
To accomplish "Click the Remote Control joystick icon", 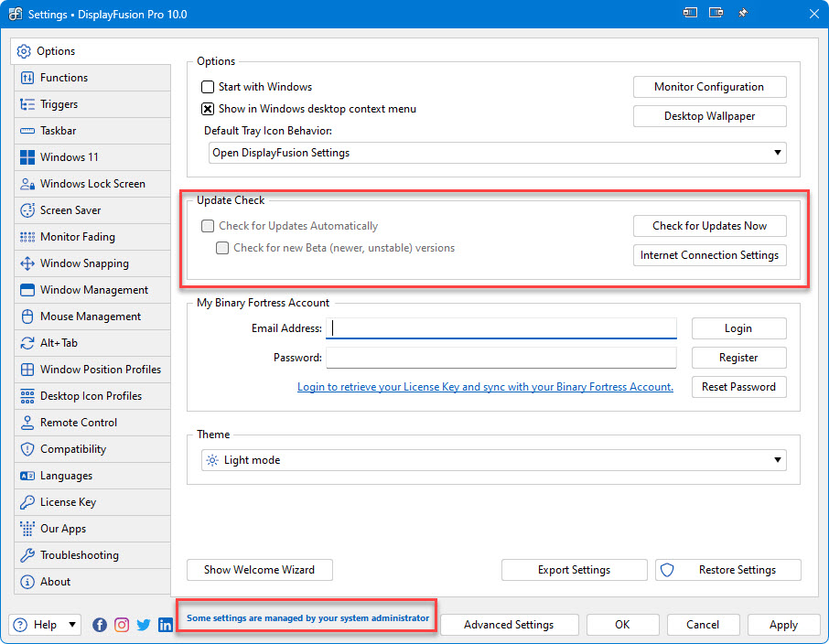I will (x=27, y=423).
